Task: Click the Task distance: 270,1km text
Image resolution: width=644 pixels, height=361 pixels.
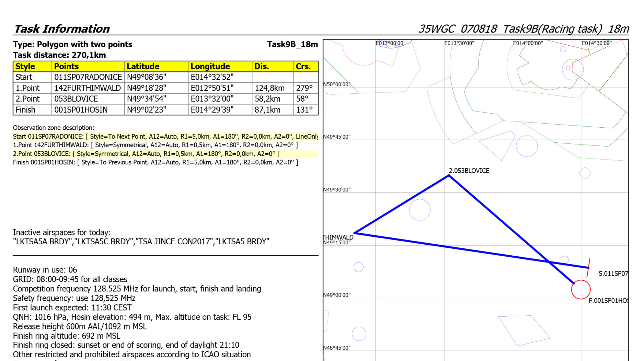Action: click(x=59, y=55)
